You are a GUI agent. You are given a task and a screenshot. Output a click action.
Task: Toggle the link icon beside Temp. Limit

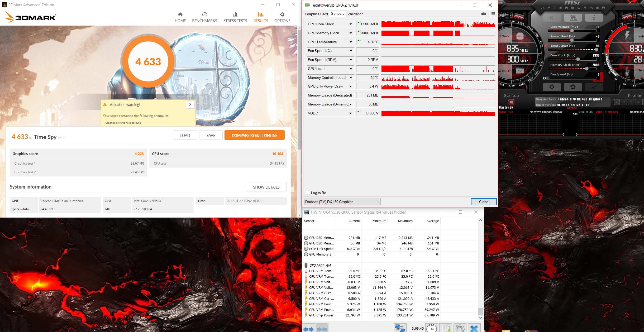[546, 45]
